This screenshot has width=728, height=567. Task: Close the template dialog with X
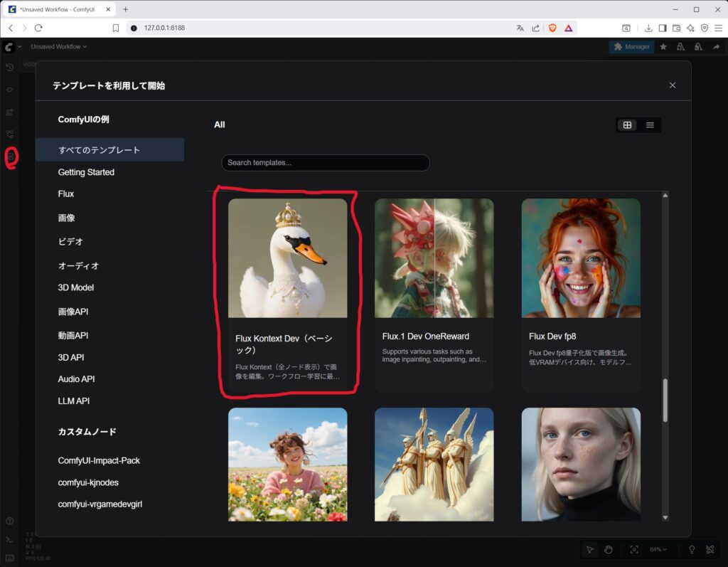[x=673, y=85]
